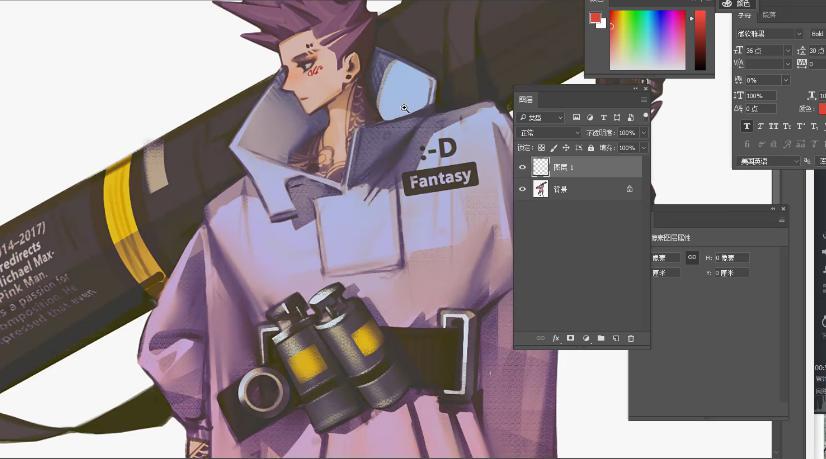Open the Layers panel flyout menu
The image size is (826, 459).
643,100
